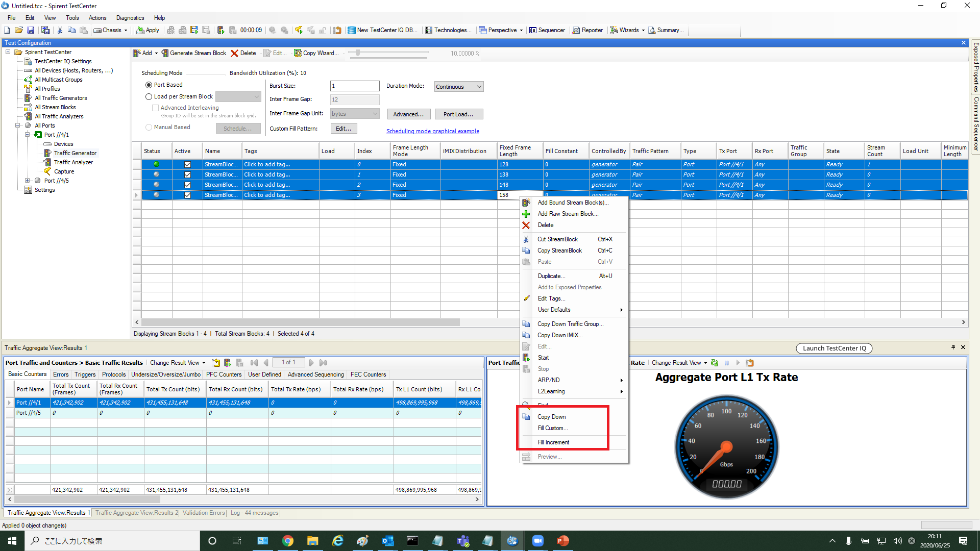Open New TestCenter IQ DB

click(x=382, y=30)
